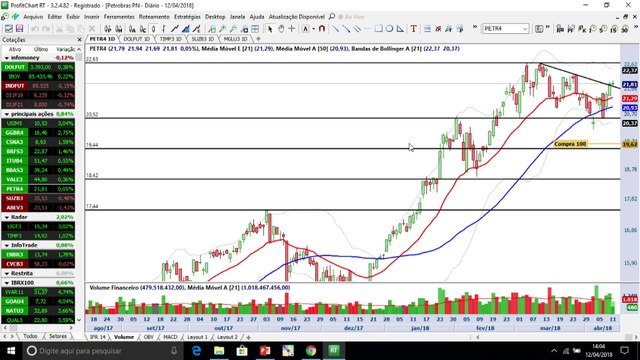
Task: Open the Estratégias menu
Action: [187, 17]
